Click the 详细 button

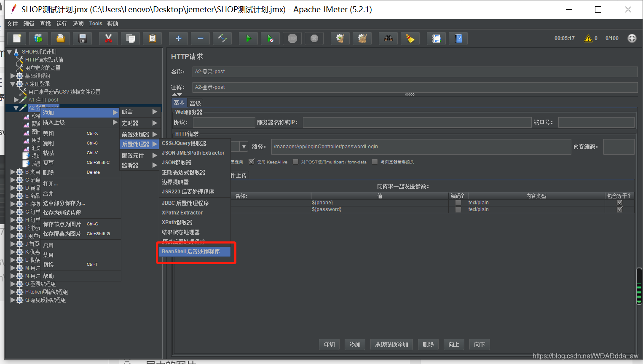[330, 344]
